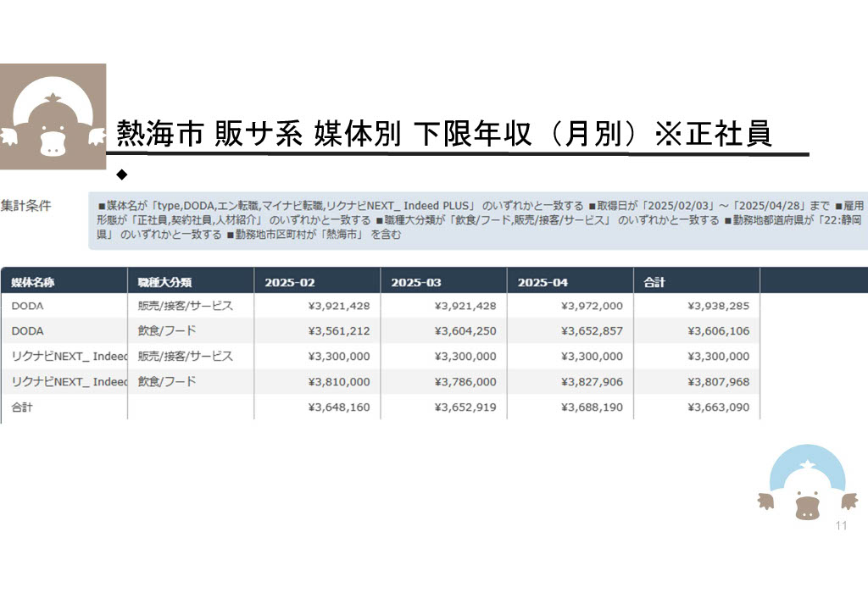The height and width of the screenshot is (615, 868).
Task: Click DODA in the 飲食/フード row
Action: [x=27, y=330]
